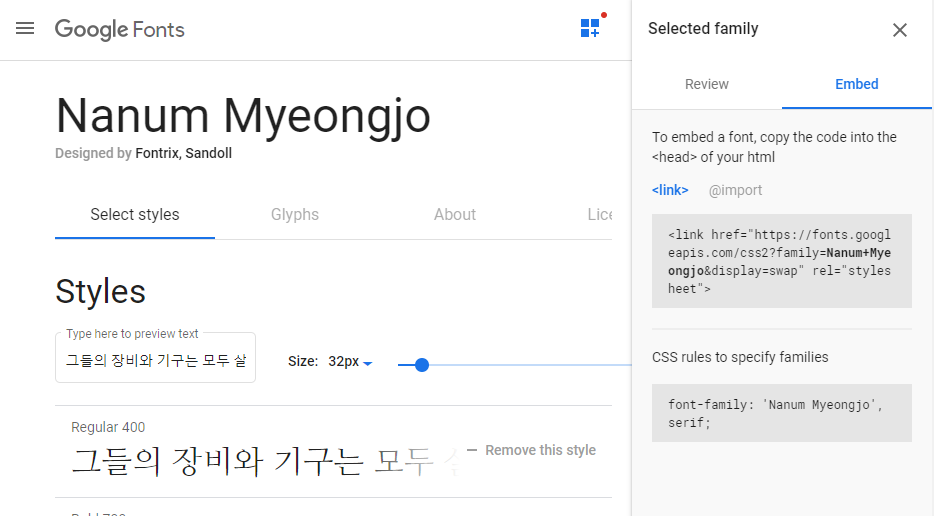Click the Google Fonts logo
This screenshot has height=516, width=934.
point(120,29)
